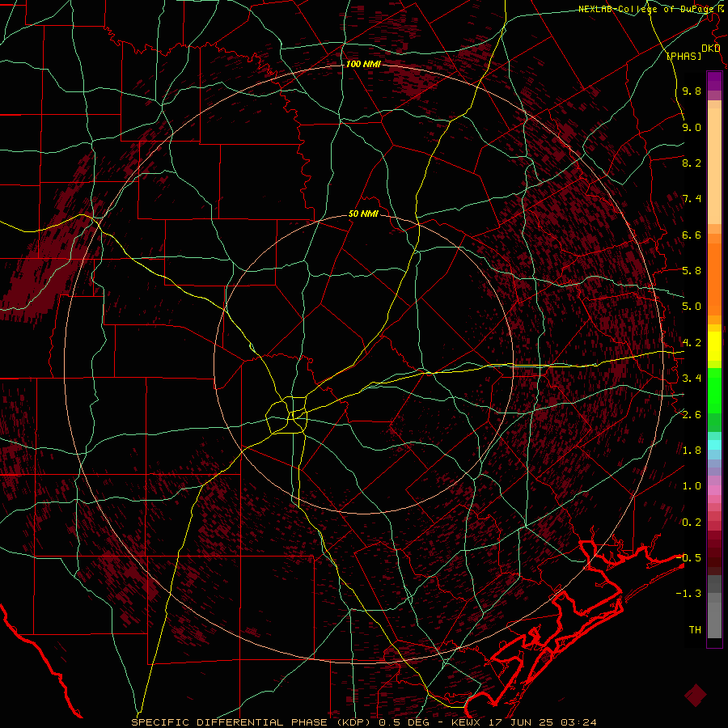Screen dimensions: 728x728
Task: Click the 0.2 value on the scale
Action: tap(692, 523)
